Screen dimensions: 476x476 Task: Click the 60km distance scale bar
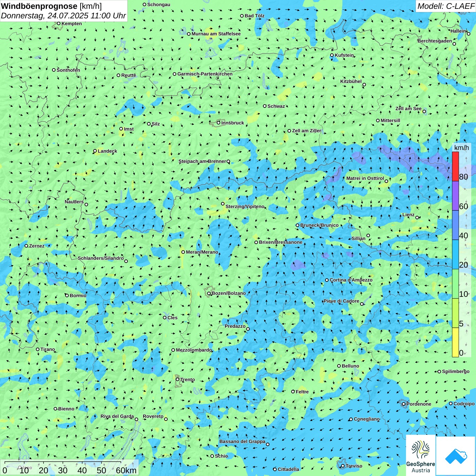pos(63,462)
